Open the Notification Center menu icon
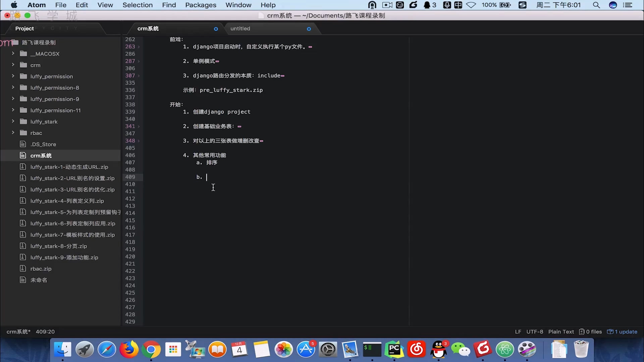Viewport: 644px width, 362px height. click(x=627, y=5)
